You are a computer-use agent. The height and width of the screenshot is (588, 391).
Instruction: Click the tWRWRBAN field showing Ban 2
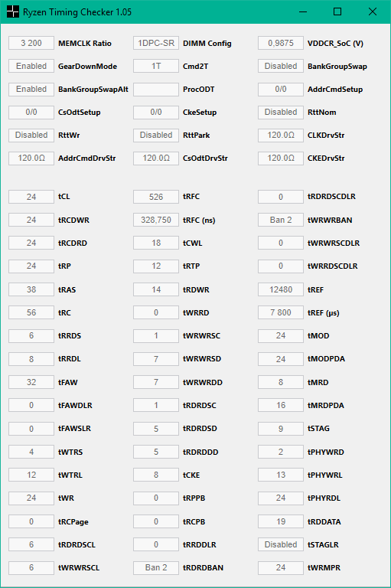pyautogui.click(x=281, y=220)
